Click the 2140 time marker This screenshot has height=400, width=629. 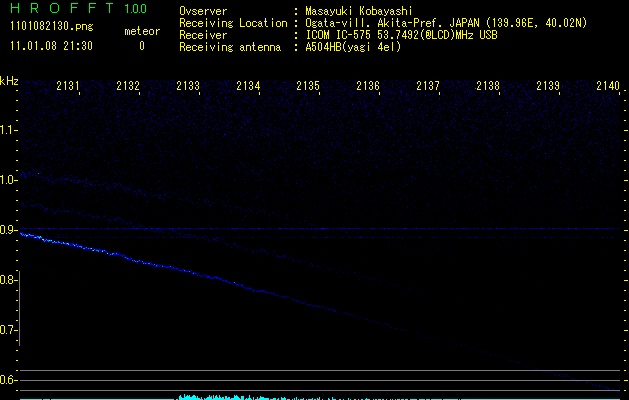point(608,85)
